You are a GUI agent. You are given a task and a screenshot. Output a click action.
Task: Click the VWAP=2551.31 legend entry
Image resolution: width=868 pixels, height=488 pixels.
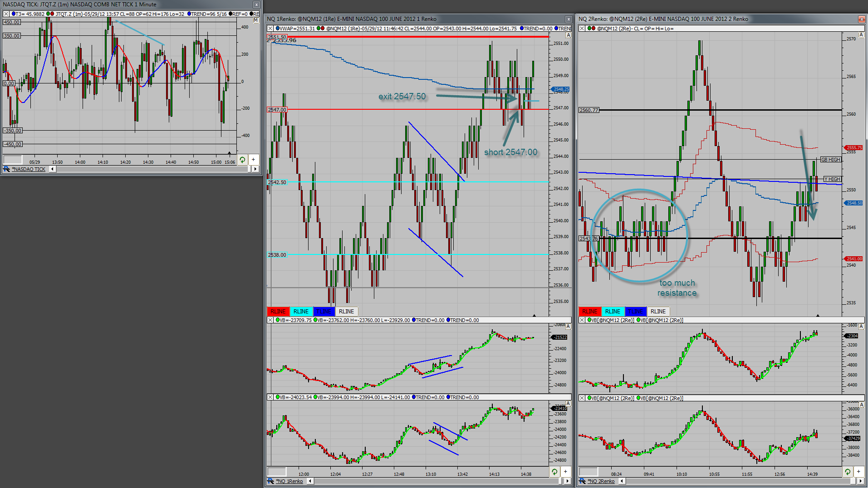tap(294, 29)
